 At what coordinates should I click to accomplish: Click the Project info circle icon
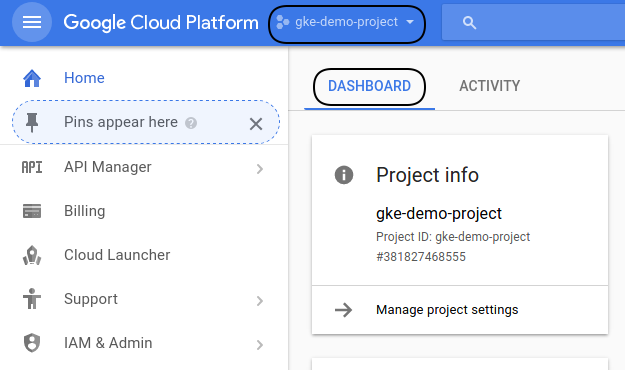pyautogui.click(x=344, y=175)
